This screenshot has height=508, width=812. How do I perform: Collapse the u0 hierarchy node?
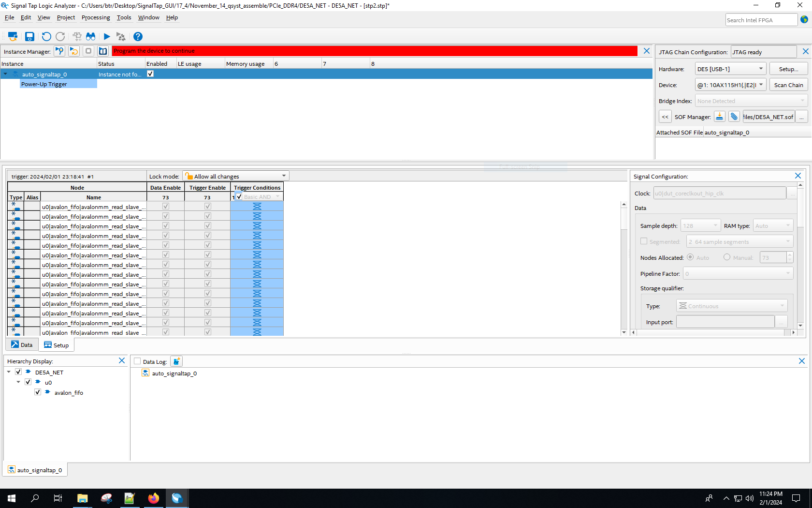[x=18, y=382]
